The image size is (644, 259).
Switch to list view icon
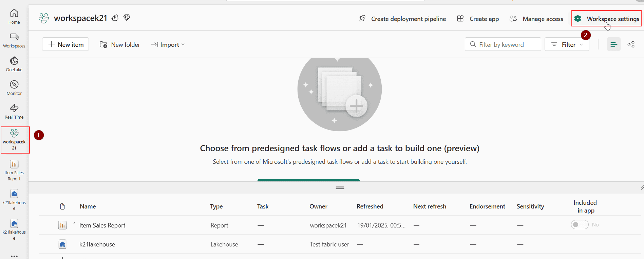613,44
